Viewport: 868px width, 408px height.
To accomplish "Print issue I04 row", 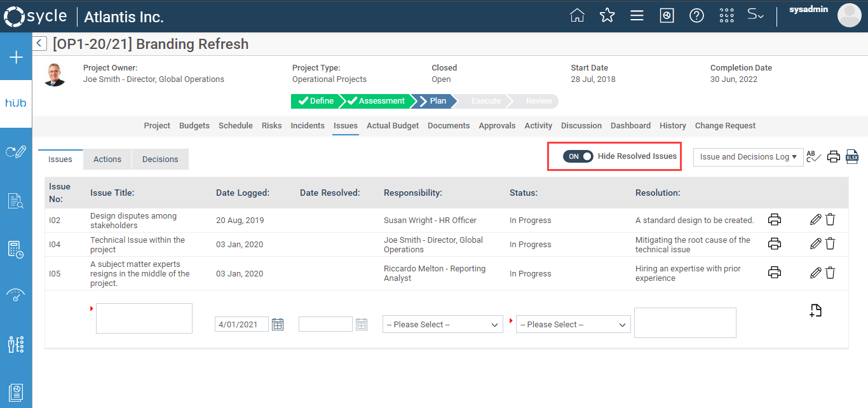I will [775, 243].
